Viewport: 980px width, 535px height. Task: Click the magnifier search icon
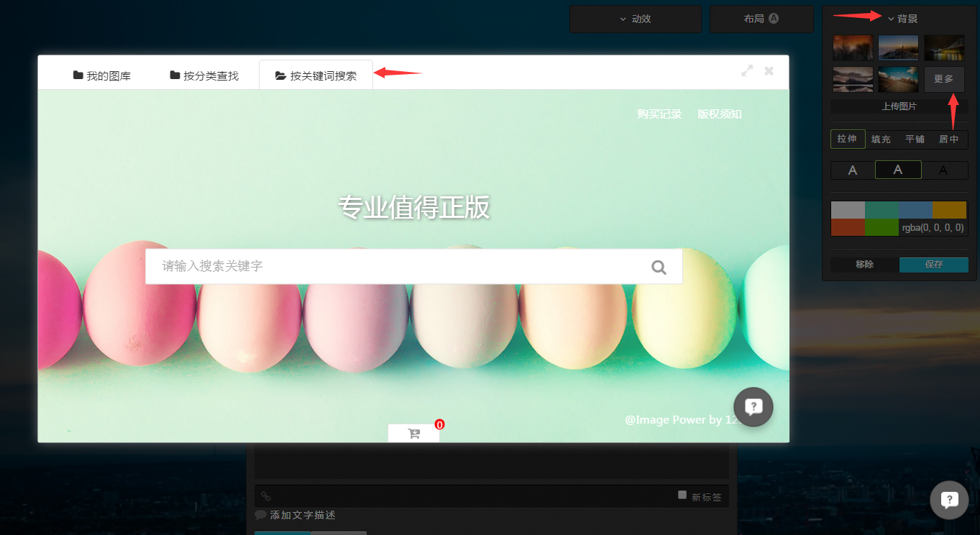pyautogui.click(x=659, y=267)
